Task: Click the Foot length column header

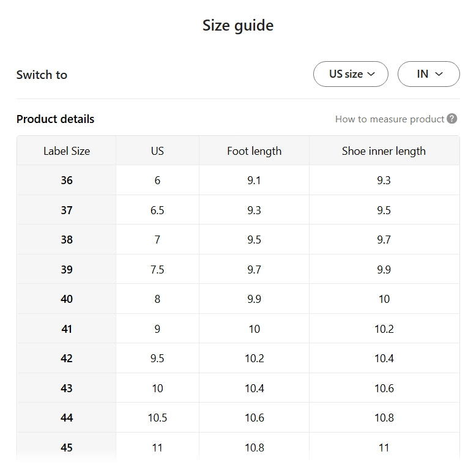Action: [254, 151]
